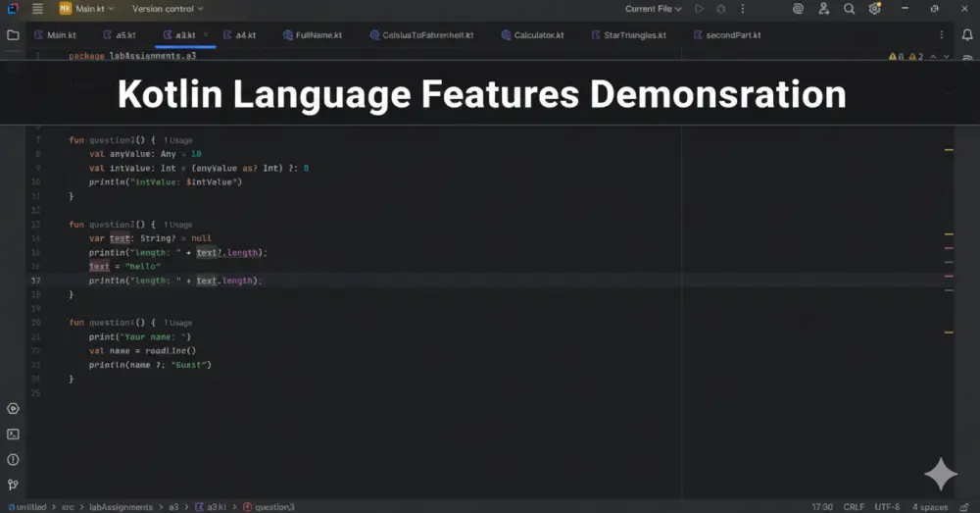Screen dimensions: 980x513
Task: Open the Calculator.kt tab
Action: tap(532, 35)
